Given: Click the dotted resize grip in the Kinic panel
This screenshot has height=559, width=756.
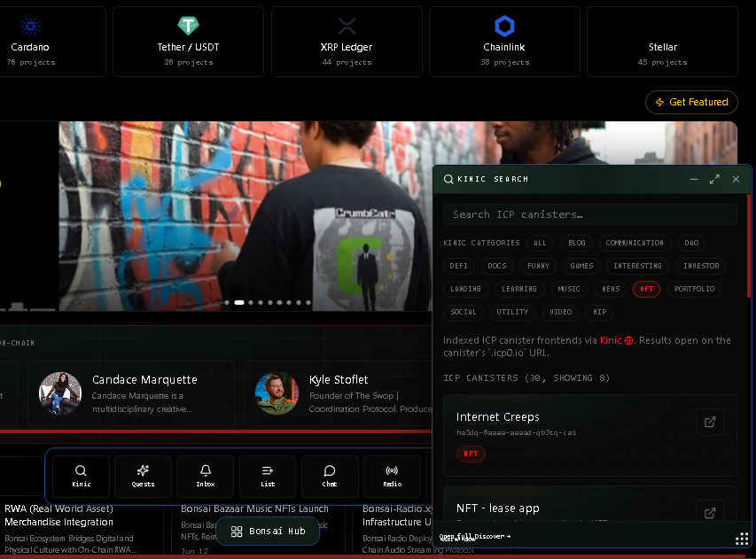Looking at the screenshot, I should 742,539.
